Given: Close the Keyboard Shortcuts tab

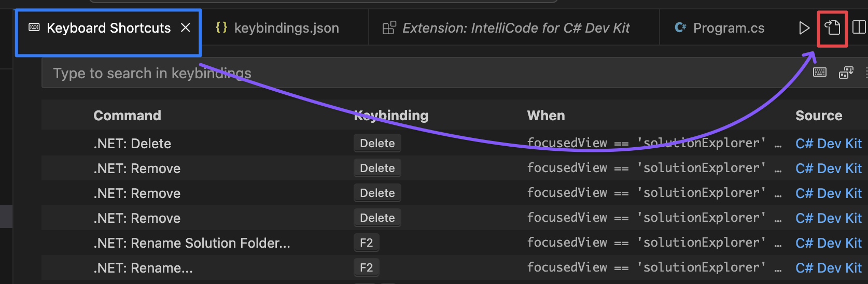Looking at the screenshot, I should click(186, 28).
